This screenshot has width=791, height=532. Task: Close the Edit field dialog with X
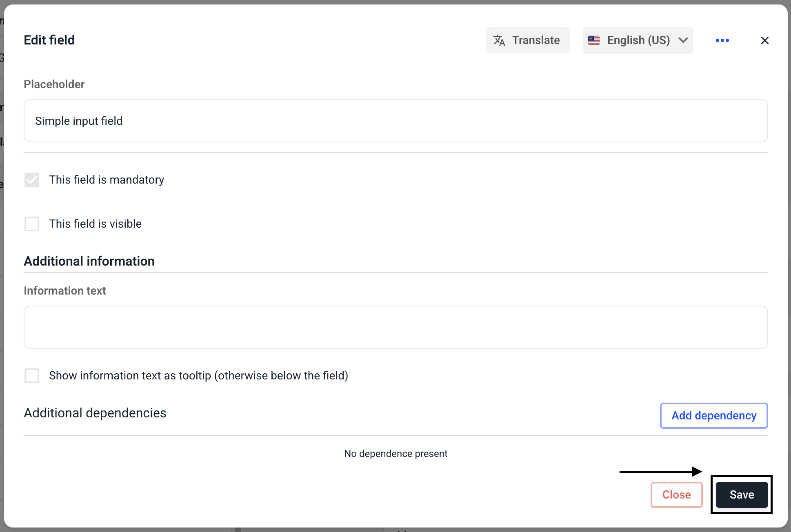pyautogui.click(x=764, y=40)
